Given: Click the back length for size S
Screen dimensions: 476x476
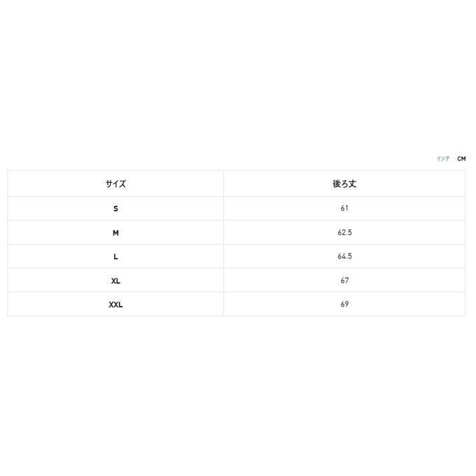Looking at the screenshot, I should tap(344, 209).
